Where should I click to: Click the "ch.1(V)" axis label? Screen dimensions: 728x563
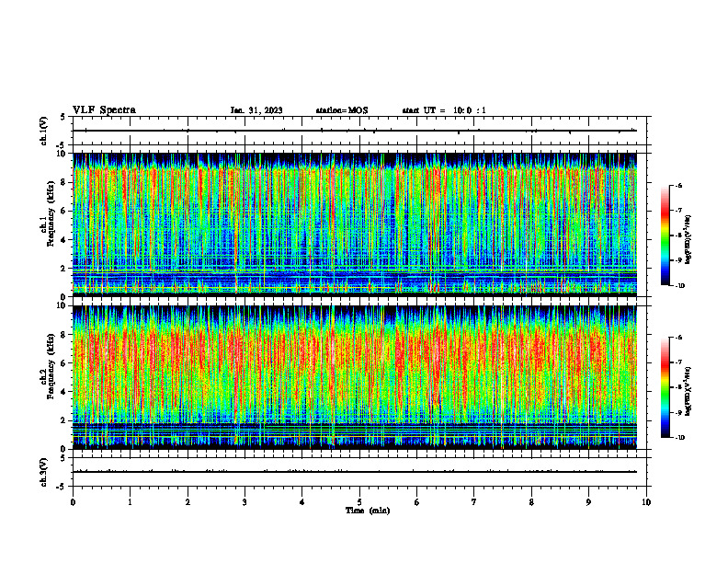click(x=44, y=131)
